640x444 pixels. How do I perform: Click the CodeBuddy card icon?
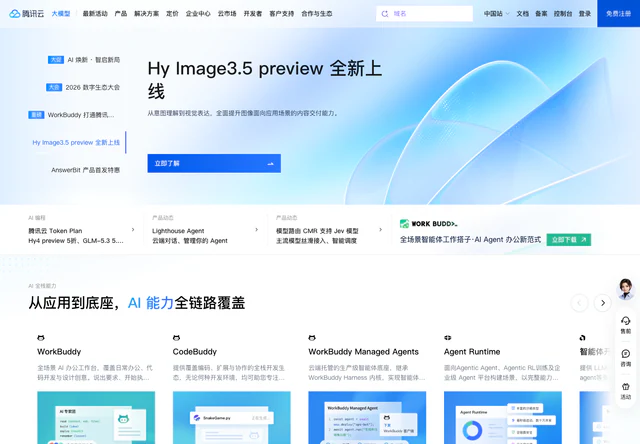[176, 338]
